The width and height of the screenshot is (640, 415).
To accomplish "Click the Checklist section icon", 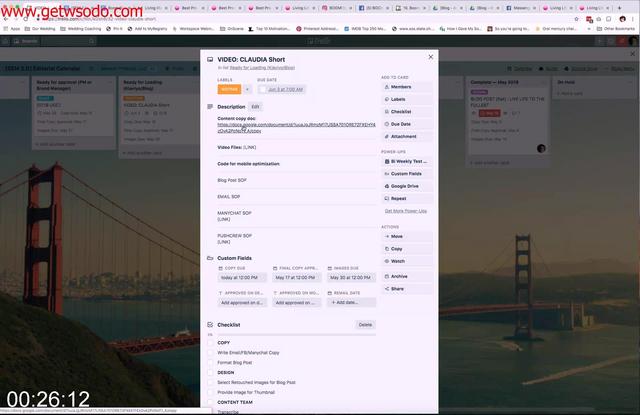I will (210, 325).
